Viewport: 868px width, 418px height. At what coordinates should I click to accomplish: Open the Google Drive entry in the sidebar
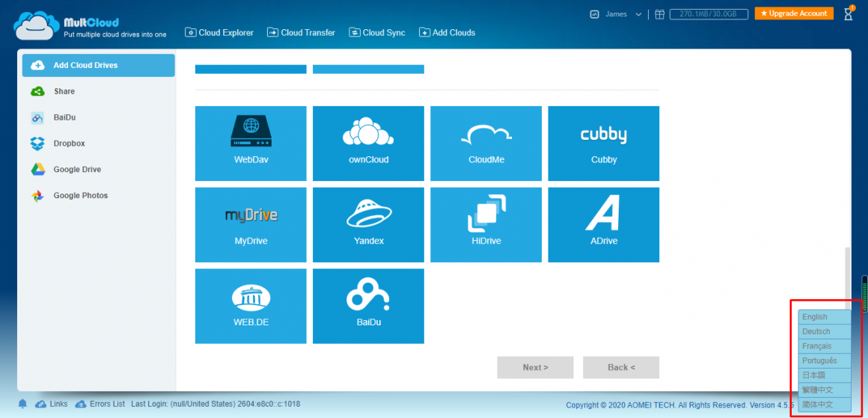pyautogui.click(x=99, y=169)
